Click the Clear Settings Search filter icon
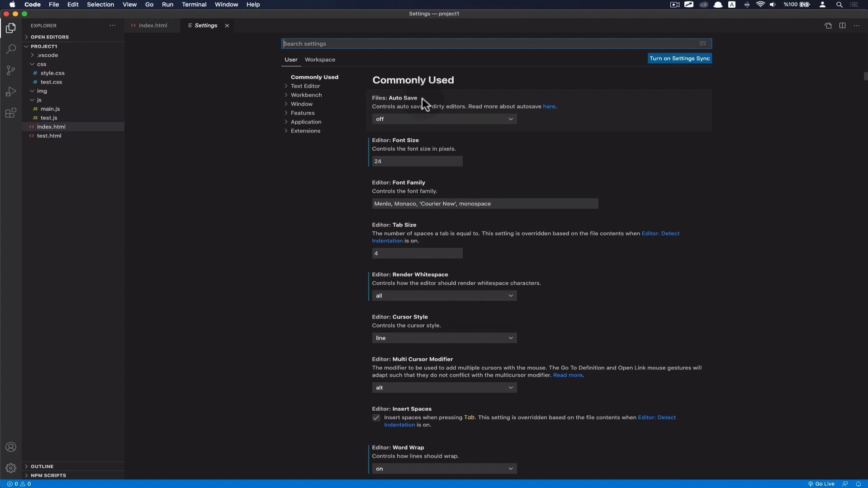This screenshot has width=868, height=488. point(702,44)
